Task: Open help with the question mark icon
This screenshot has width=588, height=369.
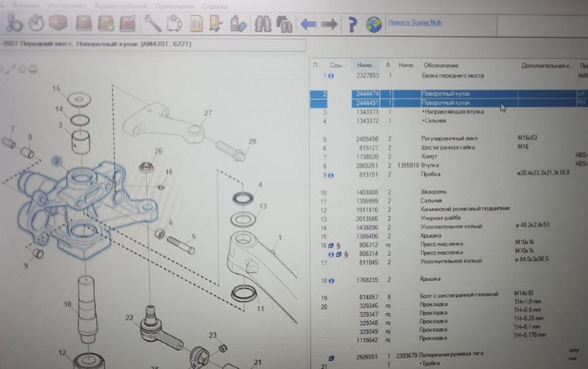Action: 352,24
